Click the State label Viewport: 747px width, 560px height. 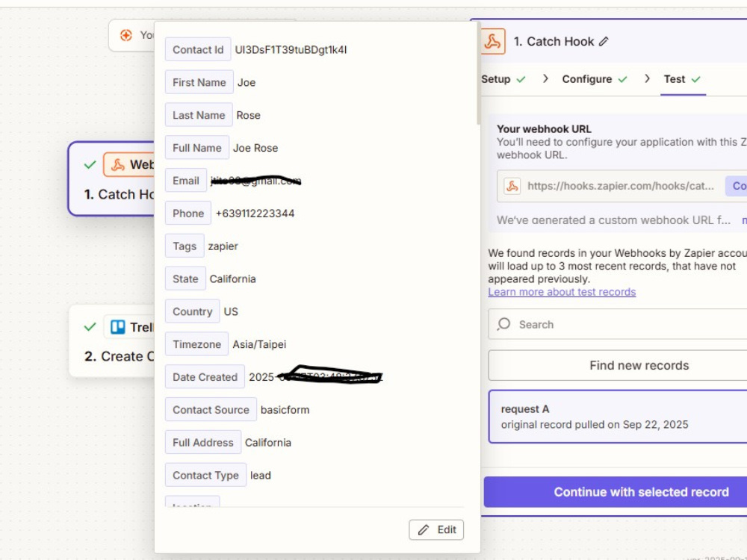coord(185,279)
